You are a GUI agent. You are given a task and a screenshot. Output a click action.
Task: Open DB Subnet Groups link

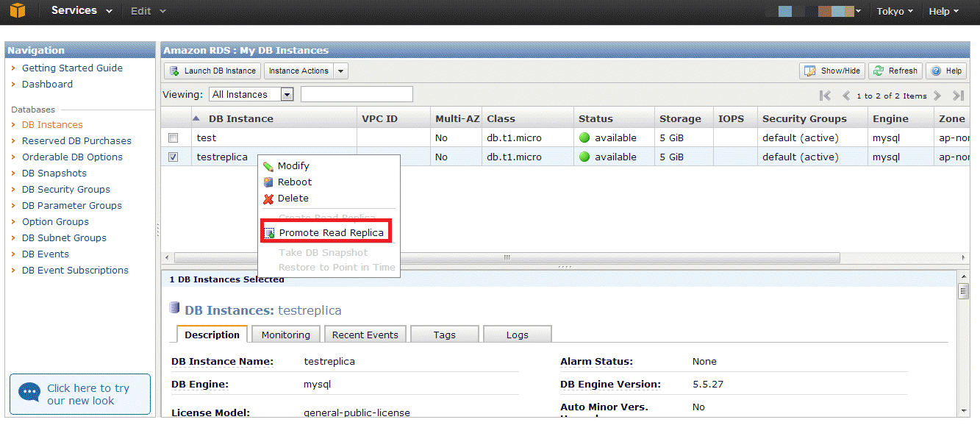(64, 238)
